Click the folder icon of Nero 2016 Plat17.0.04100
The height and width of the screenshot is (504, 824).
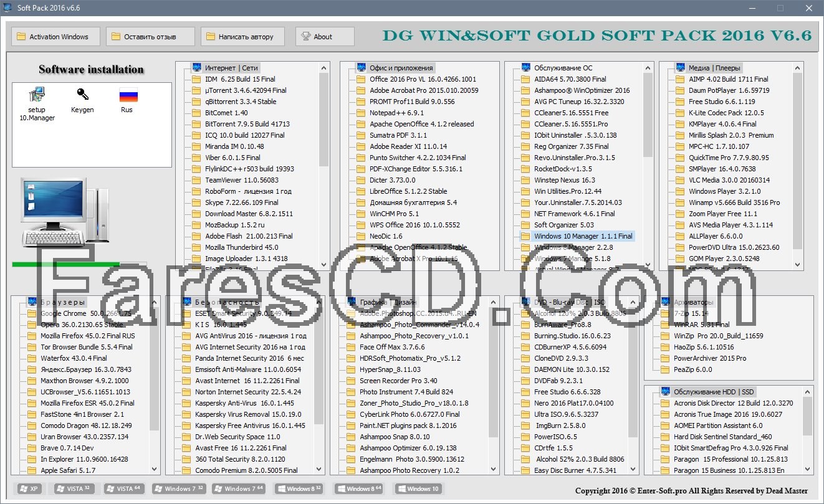pos(525,403)
